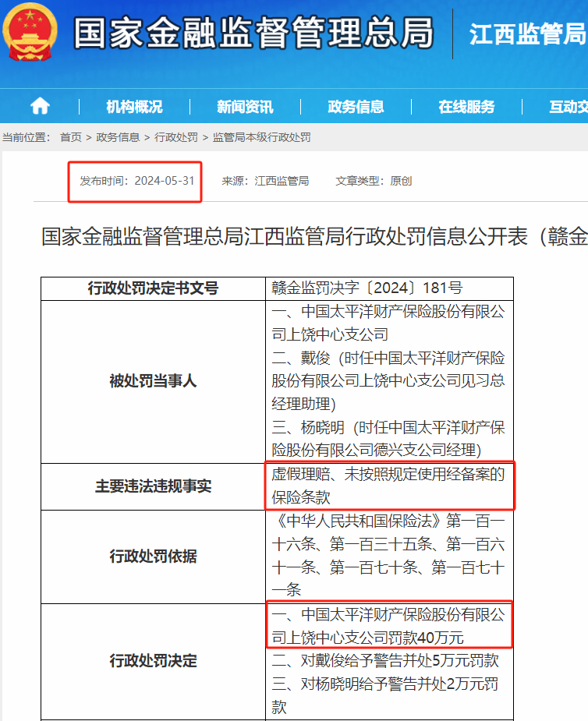Screen dimensions: 588x721
Task: Click the 行政处罚决定 header cell
Action: (153, 661)
